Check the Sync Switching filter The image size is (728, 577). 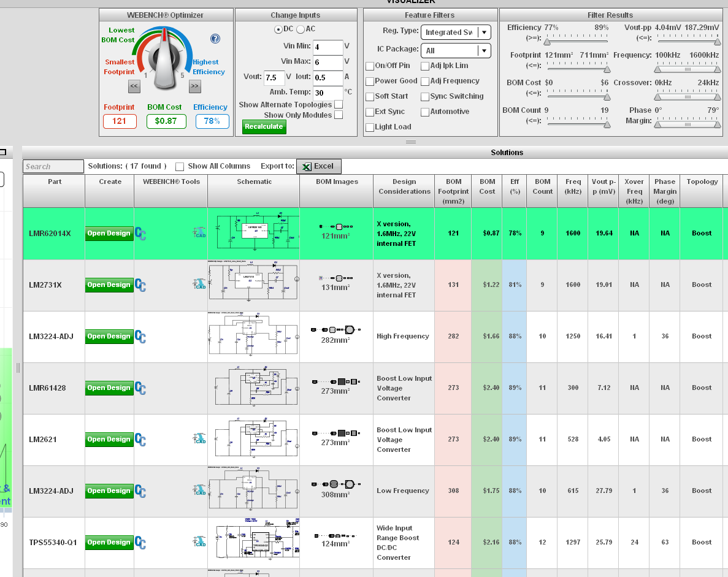point(425,96)
